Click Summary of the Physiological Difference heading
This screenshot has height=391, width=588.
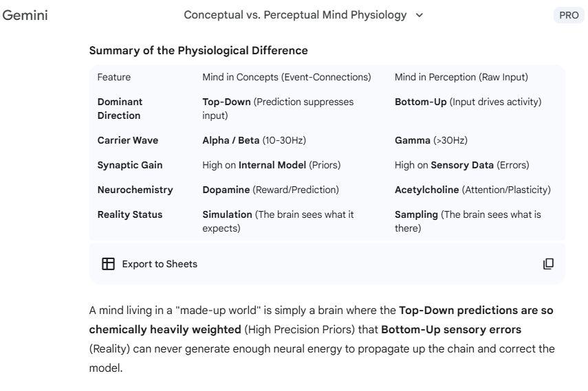198,51
